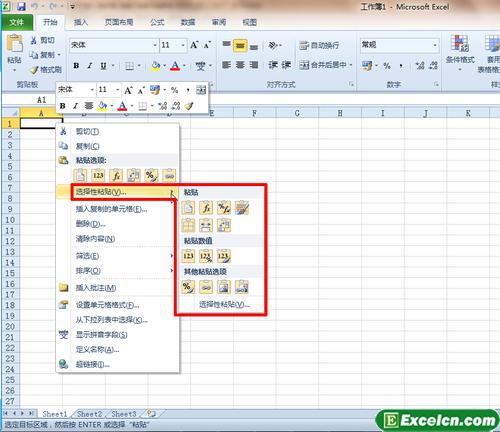Switch to the Formulas ribbon tab
The width and height of the screenshot is (500, 432).
[157, 22]
